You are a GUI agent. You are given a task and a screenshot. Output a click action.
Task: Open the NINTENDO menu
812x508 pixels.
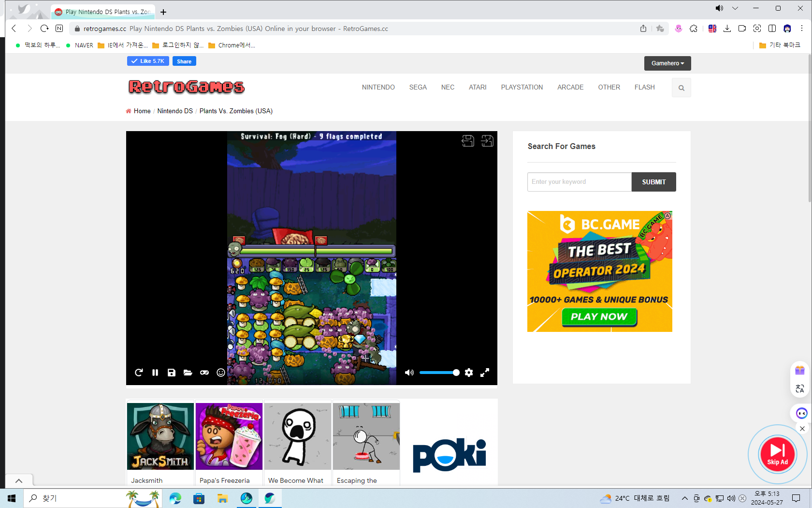378,87
